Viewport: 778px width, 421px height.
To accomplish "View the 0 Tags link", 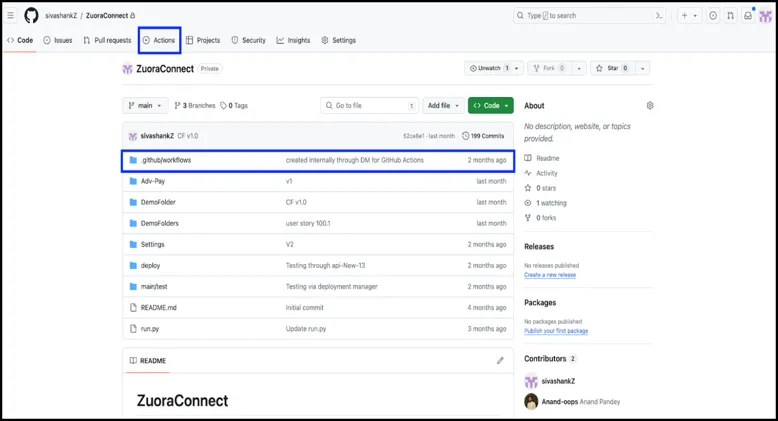I will point(234,105).
